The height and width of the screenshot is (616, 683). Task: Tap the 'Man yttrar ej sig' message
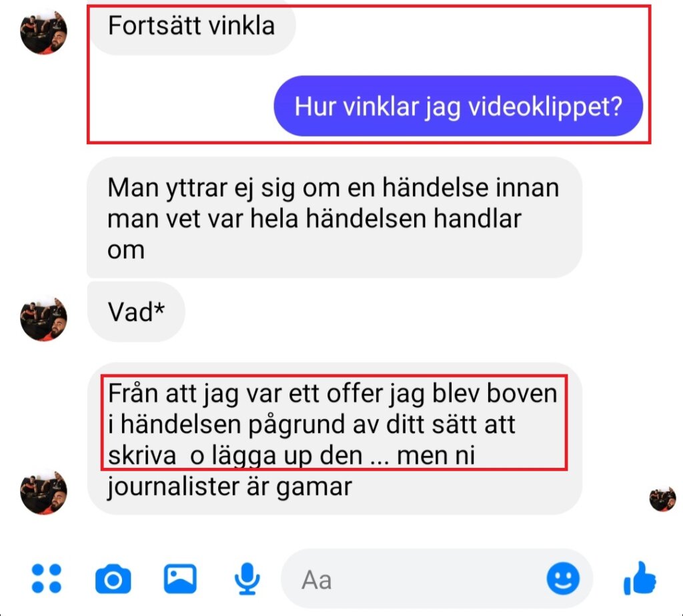click(x=335, y=218)
